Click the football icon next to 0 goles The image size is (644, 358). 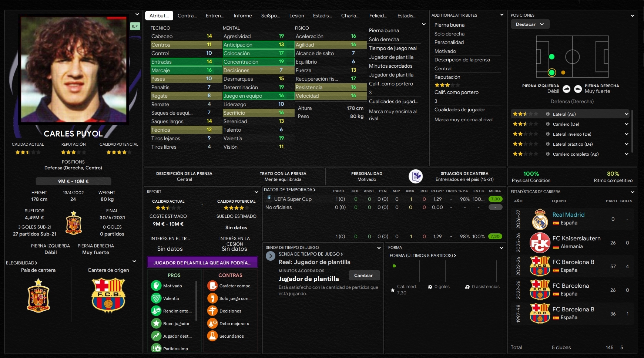coord(430,287)
